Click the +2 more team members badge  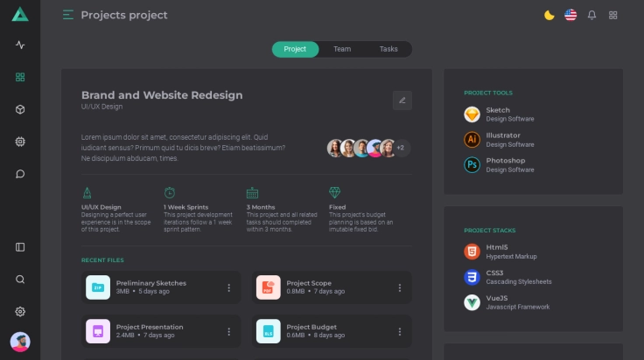pos(400,149)
